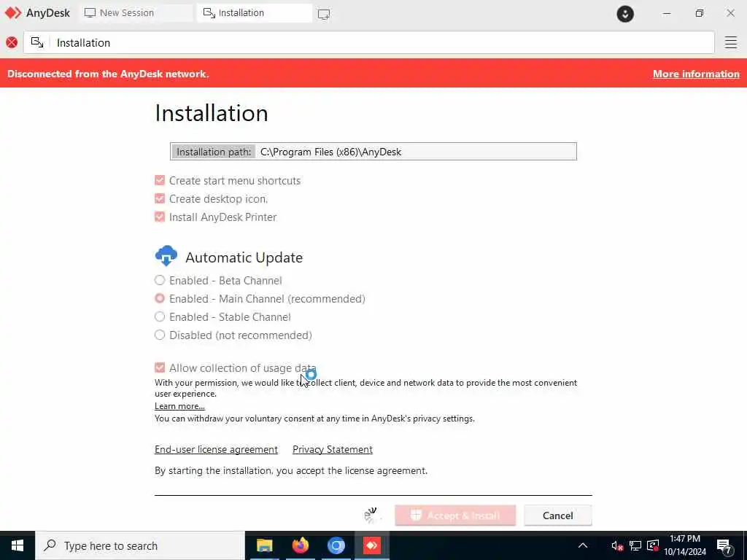This screenshot has width=747, height=560.
Task: Open the notification center icon
Action: [x=724, y=546]
